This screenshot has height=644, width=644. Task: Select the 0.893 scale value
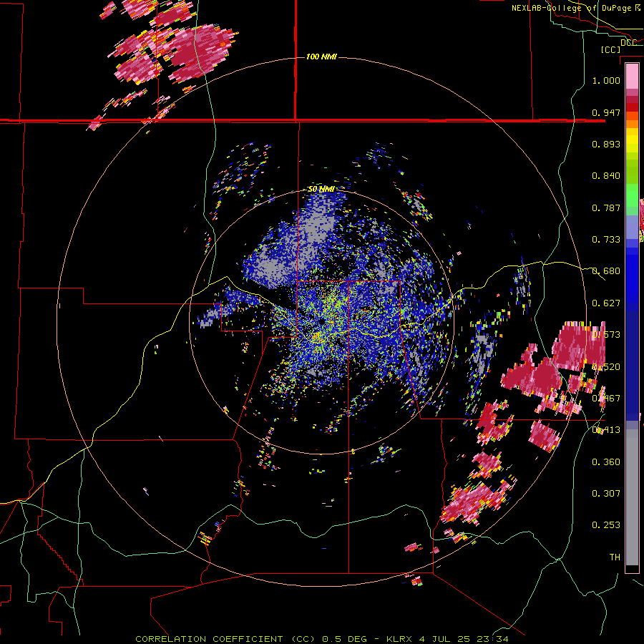(x=606, y=144)
